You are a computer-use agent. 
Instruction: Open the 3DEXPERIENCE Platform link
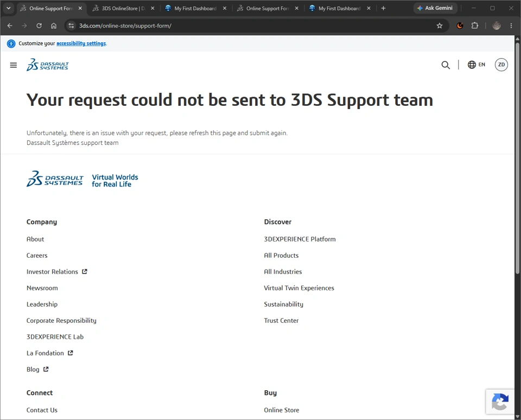coord(300,239)
